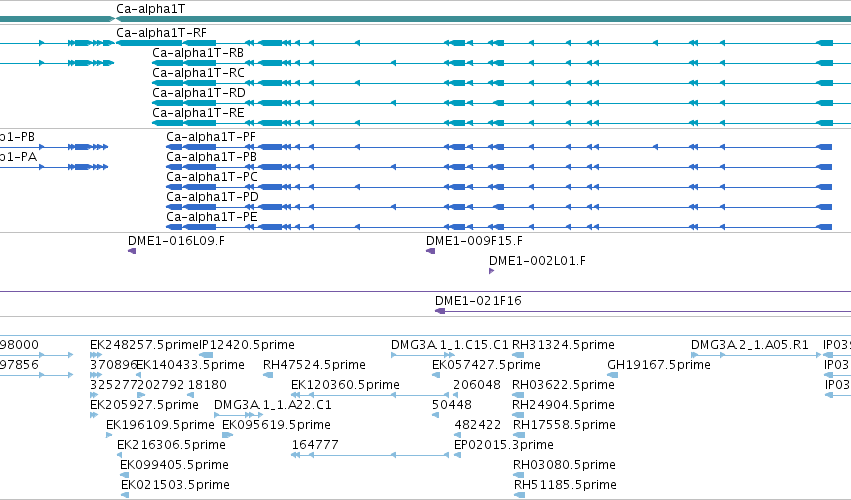Click the EK099405.5prime arrow glyph
This screenshot has width=851, height=500.
pyautogui.click(x=124, y=475)
